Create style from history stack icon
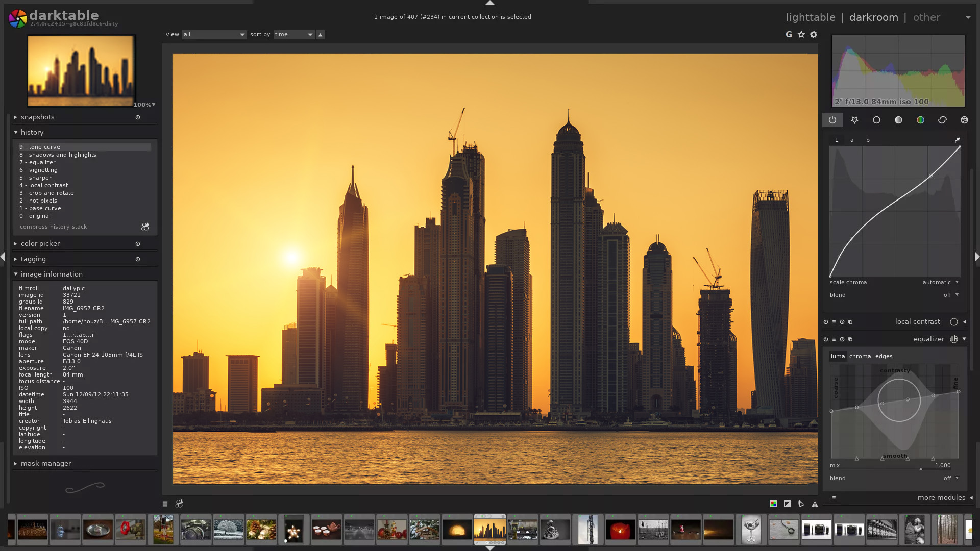 point(145,227)
